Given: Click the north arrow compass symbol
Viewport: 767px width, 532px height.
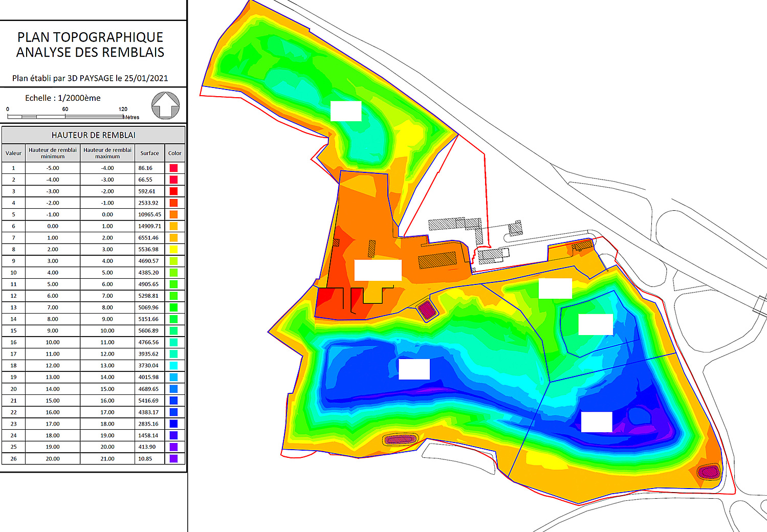Looking at the screenshot, I should click(x=165, y=105).
